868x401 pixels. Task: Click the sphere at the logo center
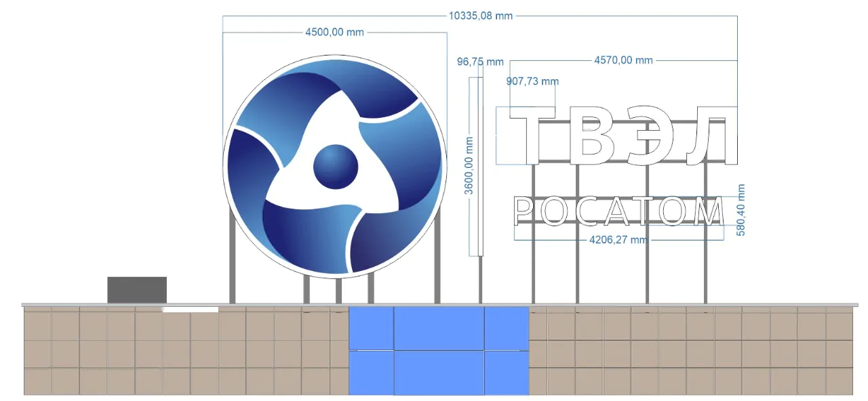(x=336, y=167)
